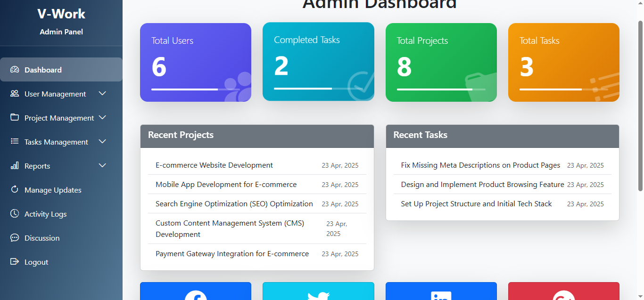Open Reports menu item
Viewport: 644px width, 300px height.
click(61, 166)
